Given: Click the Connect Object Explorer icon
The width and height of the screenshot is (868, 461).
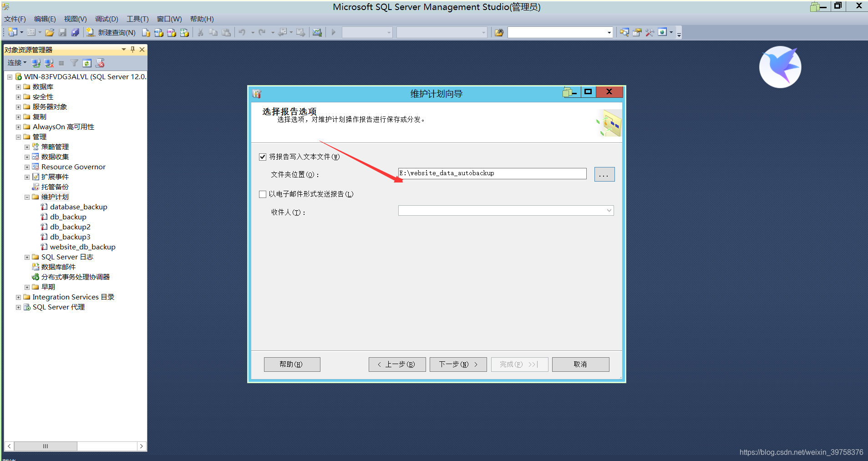Looking at the screenshot, I should coord(36,63).
